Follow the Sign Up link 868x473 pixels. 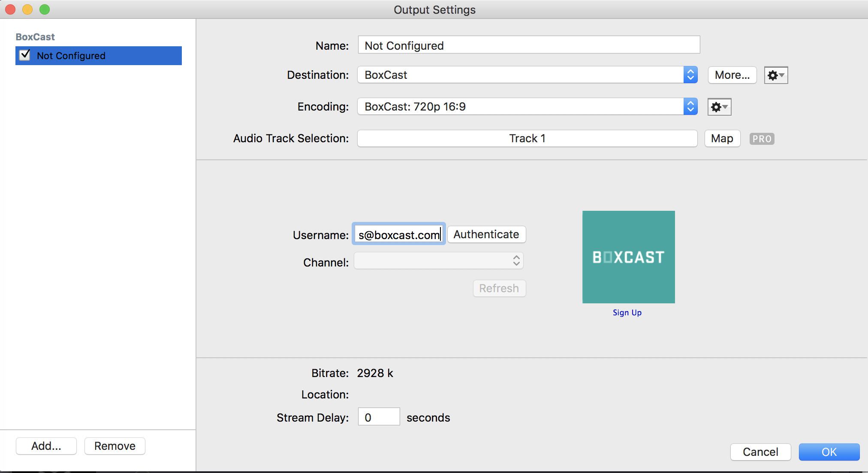[x=627, y=313]
